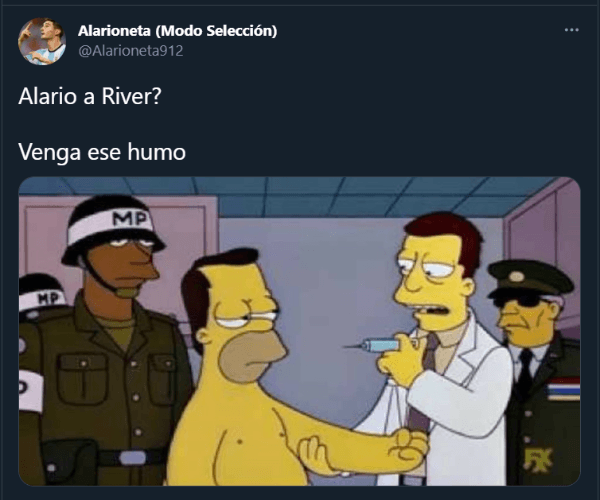This screenshot has height=500, width=600.
Task: Click the medal ribbon on the officer's uniform
Action: point(563,388)
